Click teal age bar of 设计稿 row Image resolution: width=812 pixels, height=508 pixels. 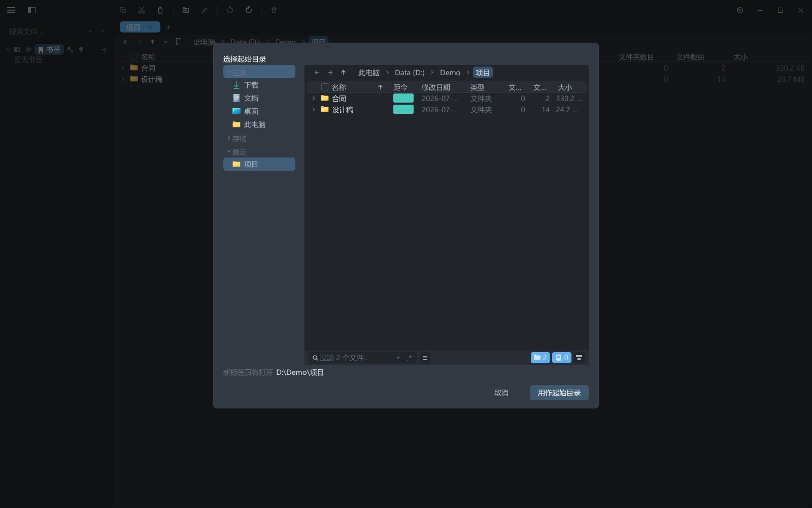(x=403, y=109)
